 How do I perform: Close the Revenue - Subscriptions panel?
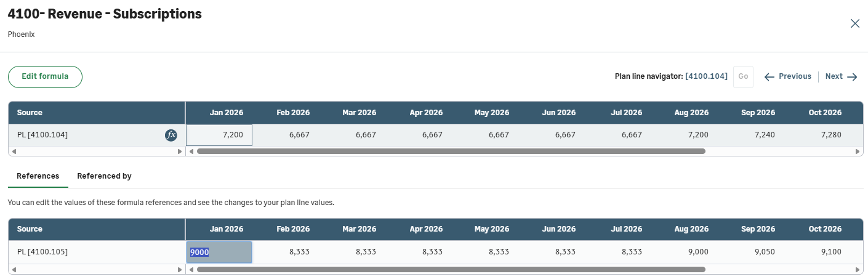point(854,23)
